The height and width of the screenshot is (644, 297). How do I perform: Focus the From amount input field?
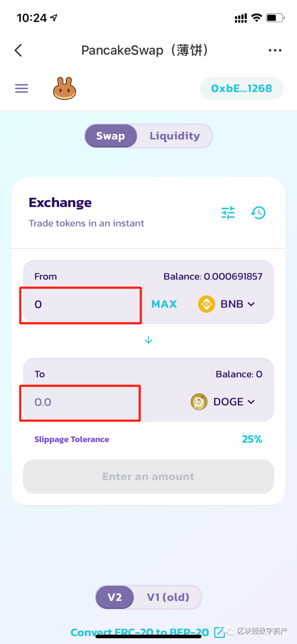[80, 305]
